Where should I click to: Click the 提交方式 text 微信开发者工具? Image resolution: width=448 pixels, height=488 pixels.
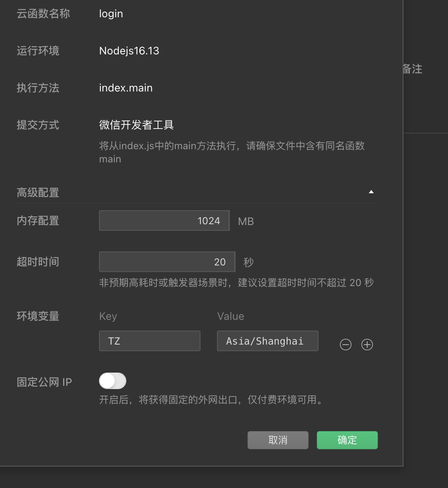coord(136,125)
